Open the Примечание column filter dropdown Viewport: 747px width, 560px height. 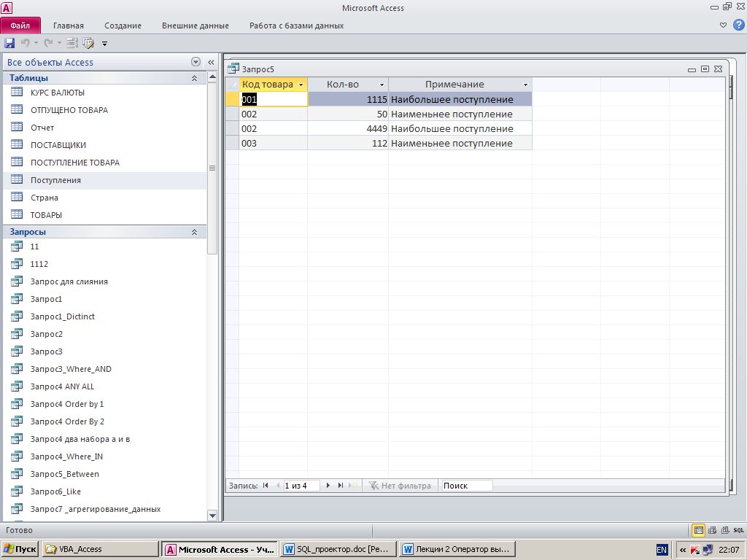pos(525,85)
